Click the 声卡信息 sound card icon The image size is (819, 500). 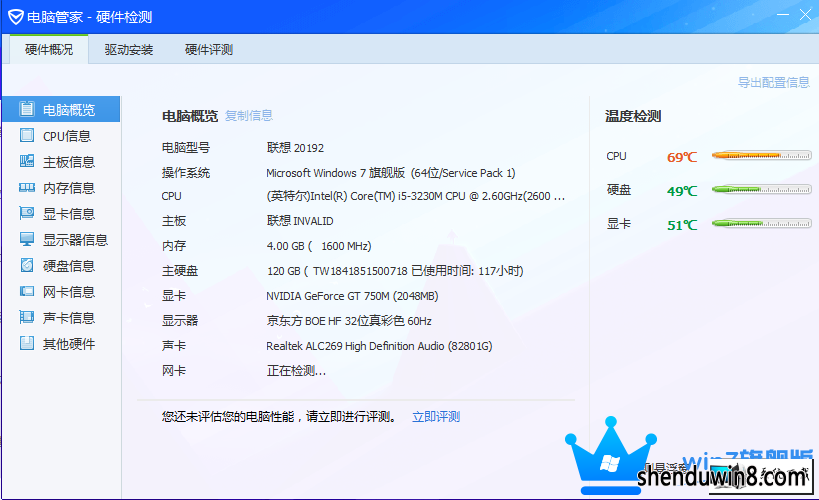tap(27, 317)
